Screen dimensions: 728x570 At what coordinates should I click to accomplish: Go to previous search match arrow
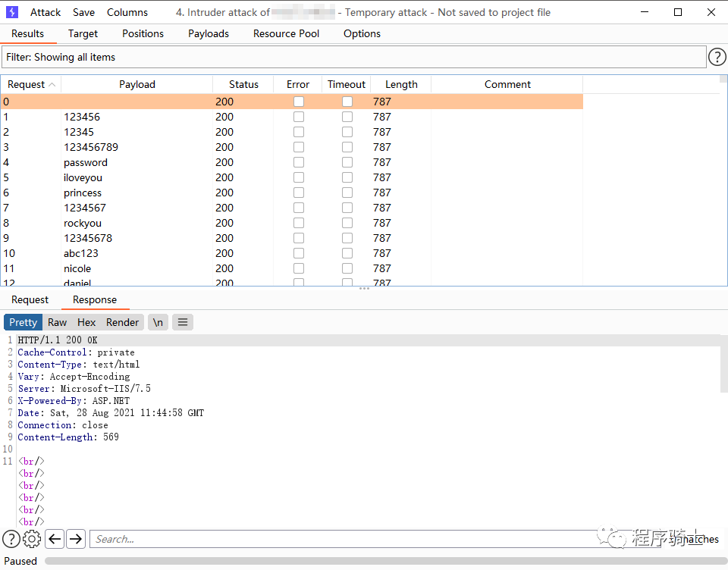point(55,539)
